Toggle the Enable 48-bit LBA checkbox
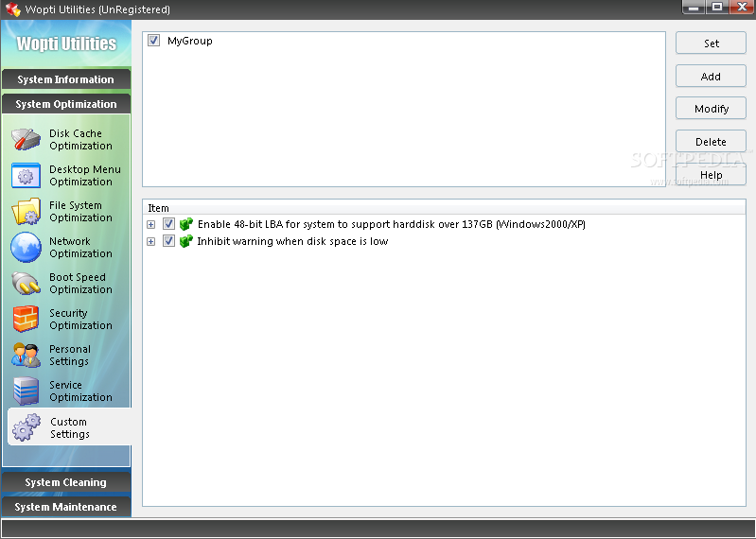The height and width of the screenshot is (539, 756). 168,224
